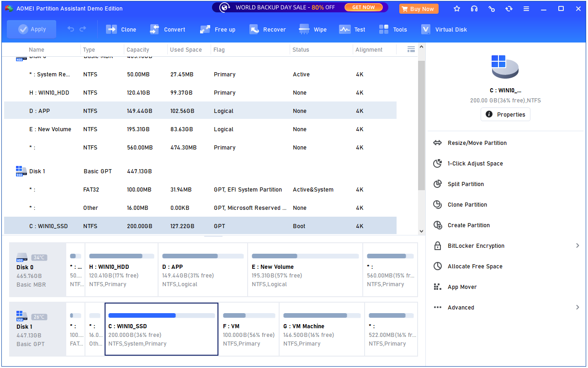Select H: WIN10_HDD block in disk map
Image resolution: width=588 pixels, height=368 pixels.
tap(121, 270)
